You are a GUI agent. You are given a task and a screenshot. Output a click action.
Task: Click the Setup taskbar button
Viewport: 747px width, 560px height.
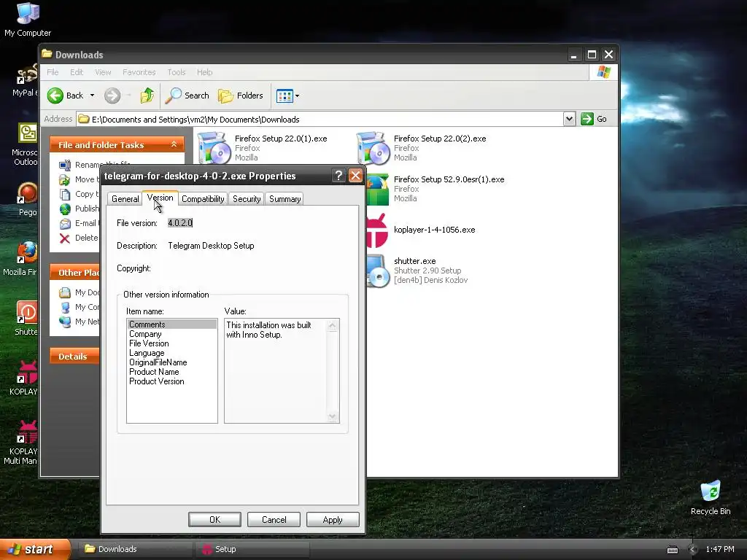(x=252, y=549)
